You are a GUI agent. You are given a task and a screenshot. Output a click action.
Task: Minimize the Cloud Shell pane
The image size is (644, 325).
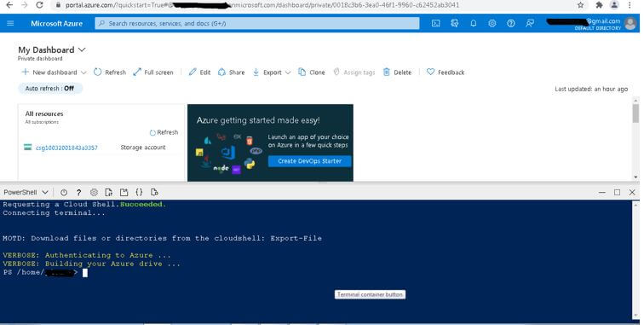[x=602, y=192]
